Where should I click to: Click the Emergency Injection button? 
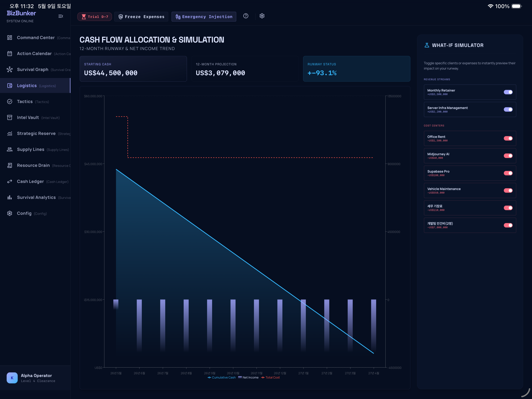[x=204, y=17]
